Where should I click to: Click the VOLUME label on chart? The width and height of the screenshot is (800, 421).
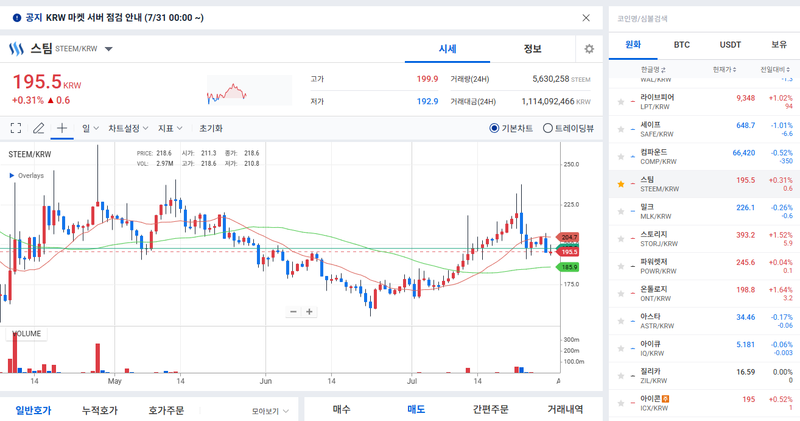click(x=27, y=334)
